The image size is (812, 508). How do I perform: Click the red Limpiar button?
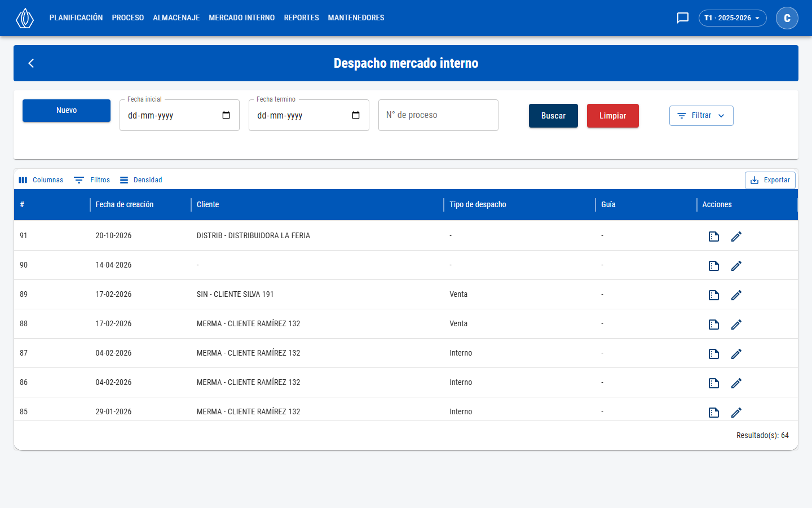pos(613,116)
